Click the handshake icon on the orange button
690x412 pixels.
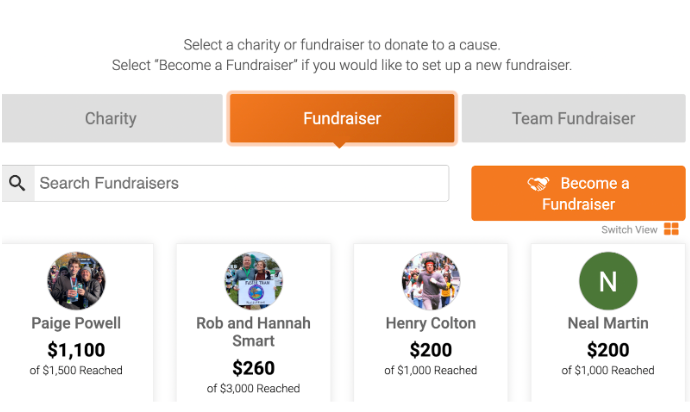click(539, 184)
